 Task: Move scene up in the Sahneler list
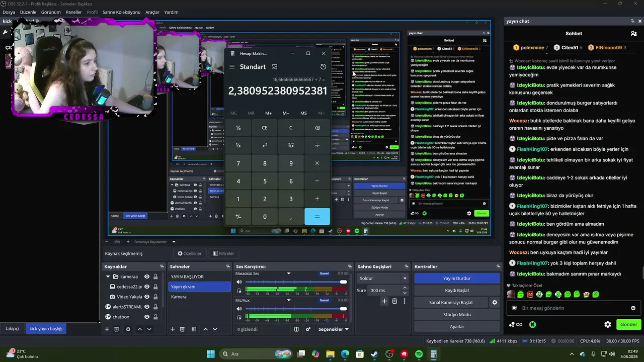point(205,329)
